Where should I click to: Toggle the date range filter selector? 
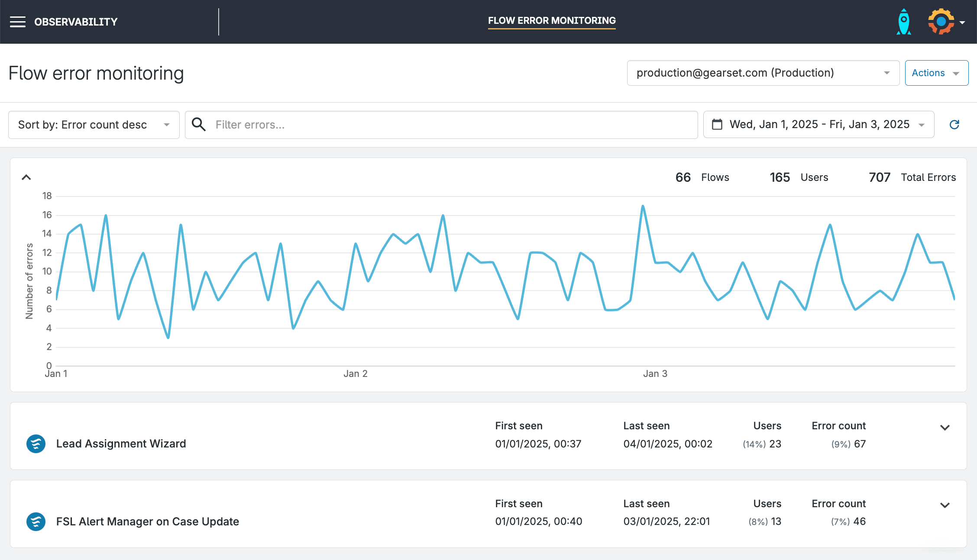[819, 124]
